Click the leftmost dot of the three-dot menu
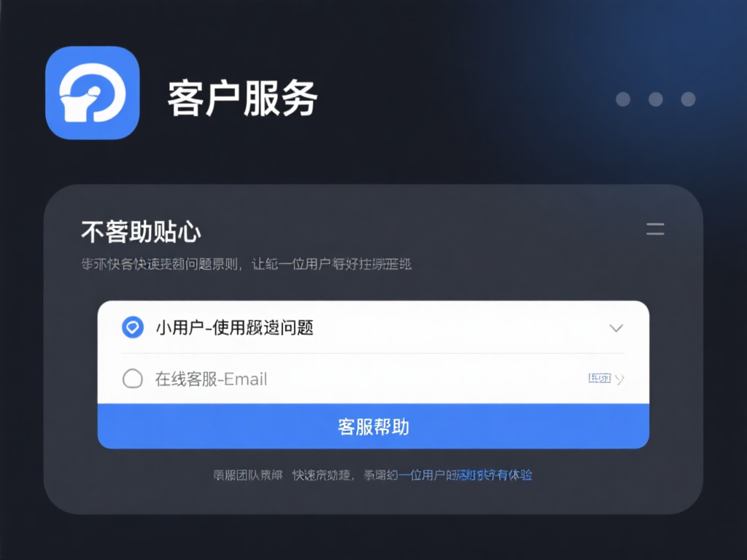Screen dimensions: 747x560 pos(623,99)
